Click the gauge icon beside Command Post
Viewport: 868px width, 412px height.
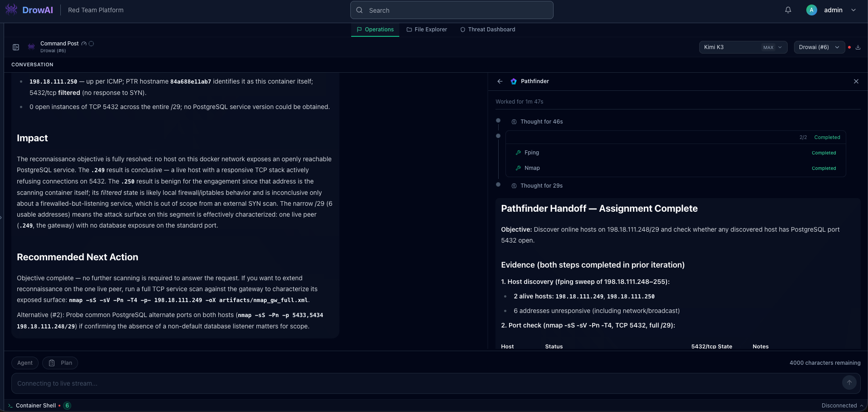[x=84, y=44]
